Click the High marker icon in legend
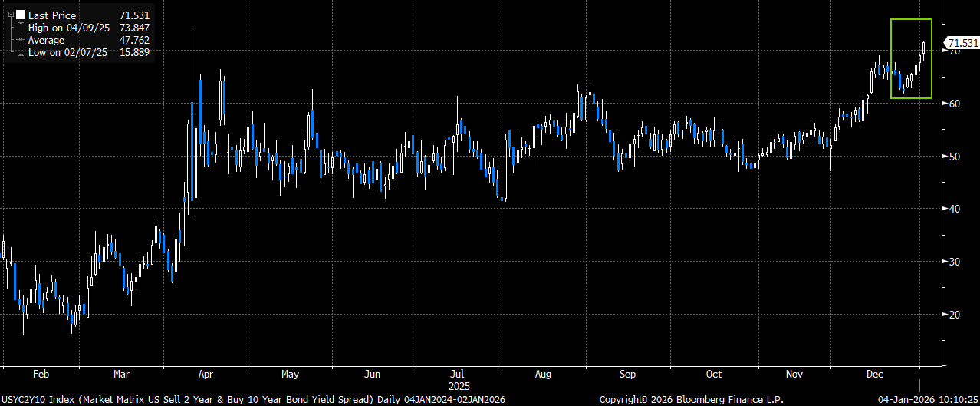The width and height of the screenshot is (980, 406). pyautogui.click(x=21, y=28)
